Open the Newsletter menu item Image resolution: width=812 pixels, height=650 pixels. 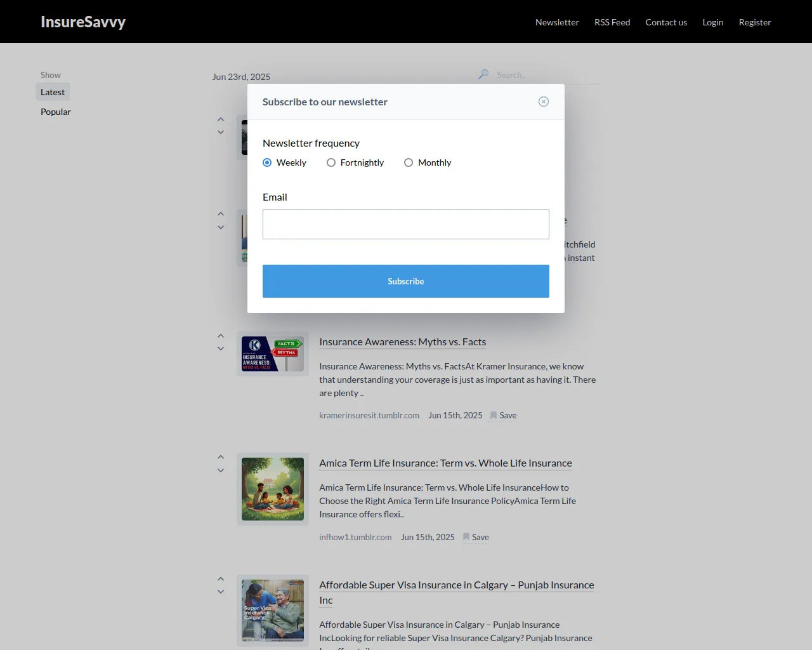[x=557, y=22]
